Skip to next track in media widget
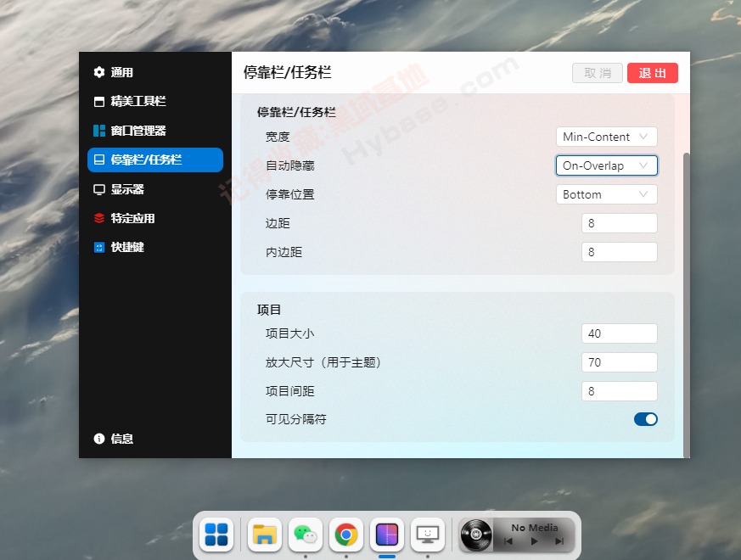The height and width of the screenshot is (560, 741). click(559, 541)
